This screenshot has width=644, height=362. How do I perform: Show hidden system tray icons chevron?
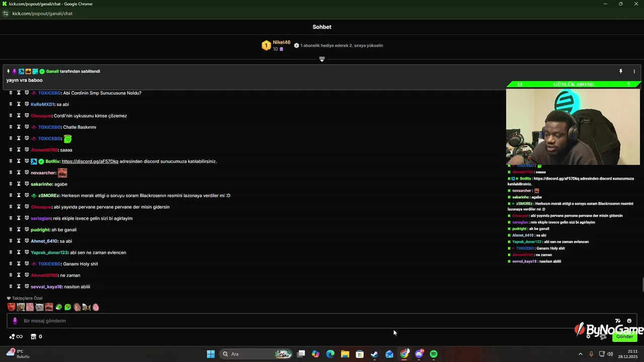coord(580,354)
